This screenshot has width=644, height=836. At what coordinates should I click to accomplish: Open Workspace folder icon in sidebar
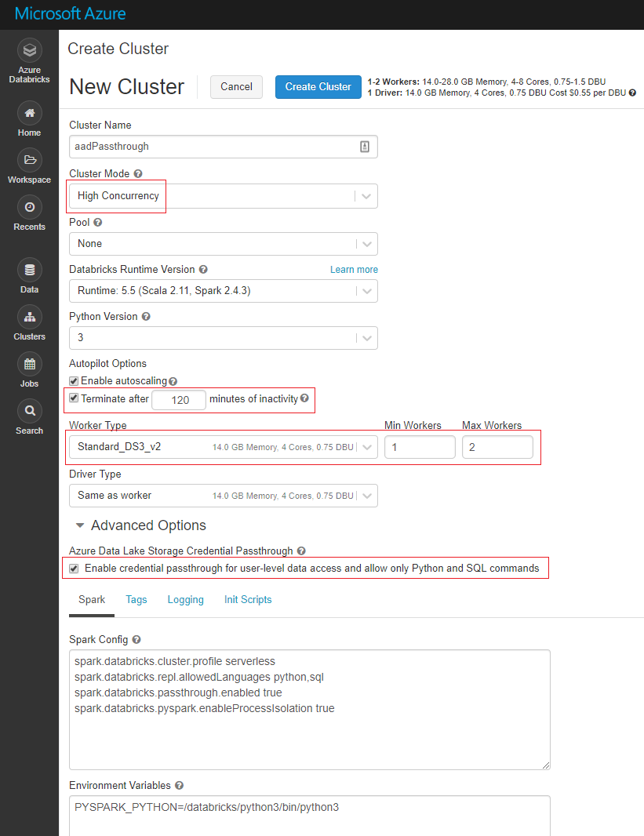pos(29,160)
